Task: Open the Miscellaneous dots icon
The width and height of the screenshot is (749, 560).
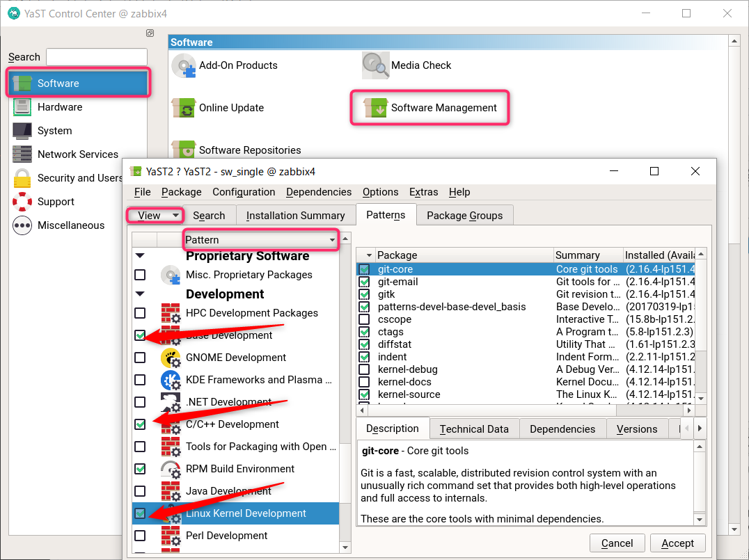Action: pos(22,225)
